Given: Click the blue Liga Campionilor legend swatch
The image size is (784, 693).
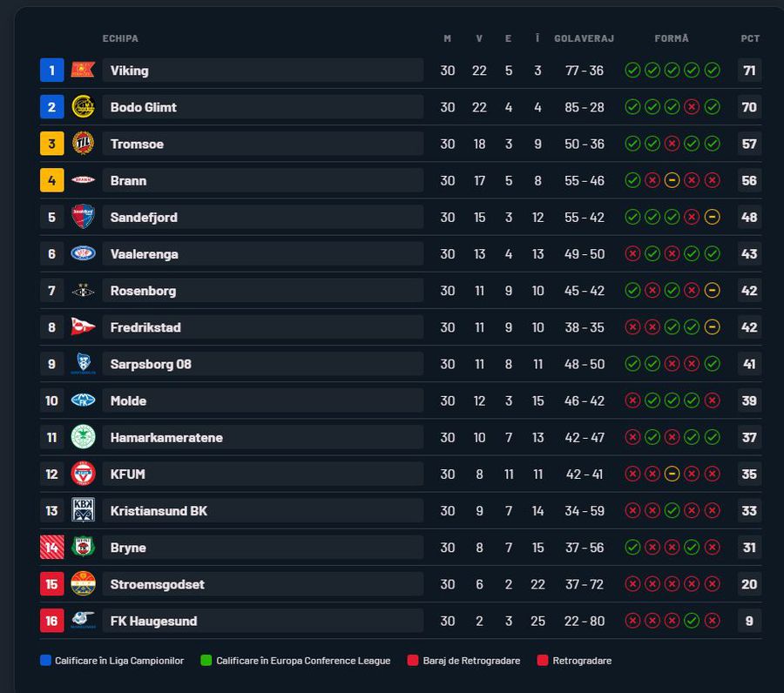Looking at the screenshot, I should [x=45, y=661].
